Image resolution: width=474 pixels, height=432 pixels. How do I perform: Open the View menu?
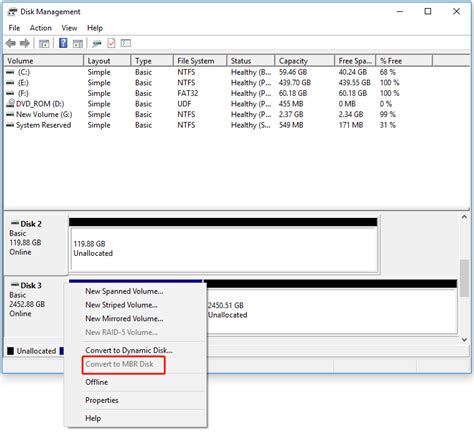point(69,28)
